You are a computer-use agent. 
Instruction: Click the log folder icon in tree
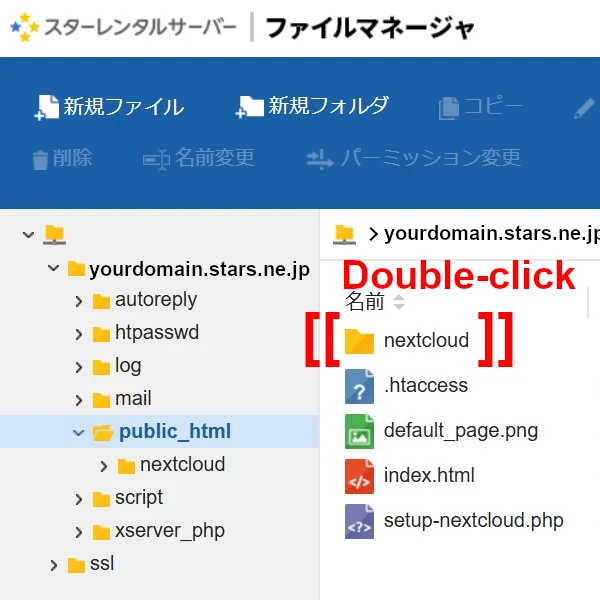point(101,367)
